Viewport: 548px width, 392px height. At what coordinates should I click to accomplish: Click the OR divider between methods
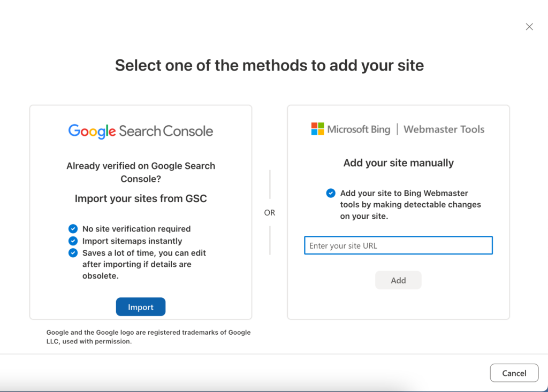(270, 213)
